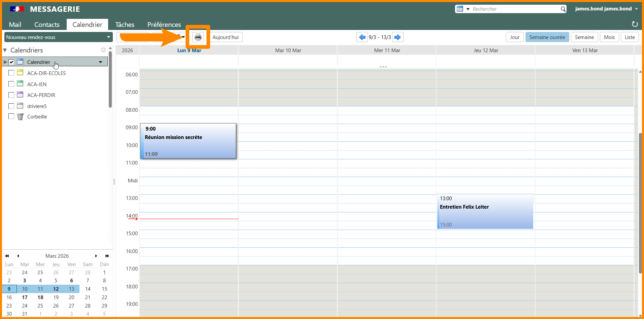Click the refresh icon at top right
The image size is (644, 319).
coord(635,24)
